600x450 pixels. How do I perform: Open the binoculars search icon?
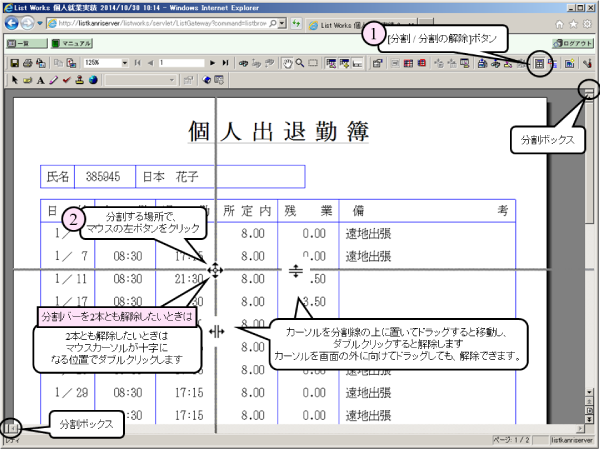[243, 63]
